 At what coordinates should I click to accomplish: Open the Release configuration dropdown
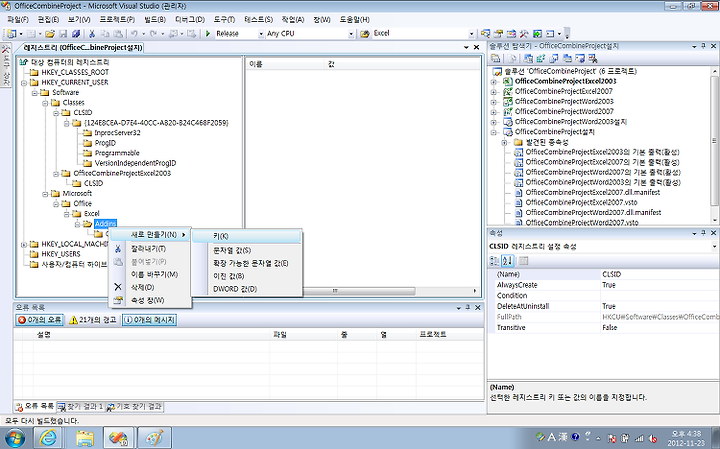[x=261, y=34]
